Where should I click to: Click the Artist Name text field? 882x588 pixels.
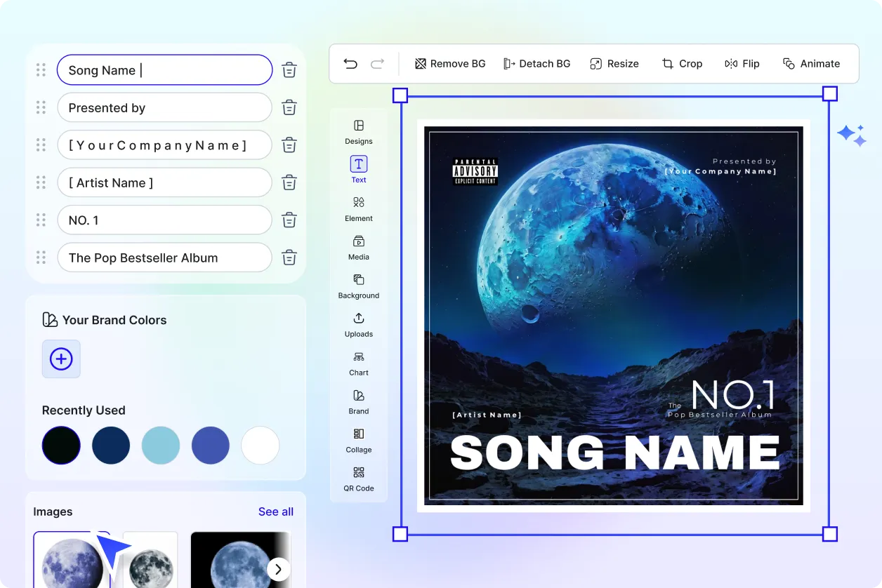(164, 182)
